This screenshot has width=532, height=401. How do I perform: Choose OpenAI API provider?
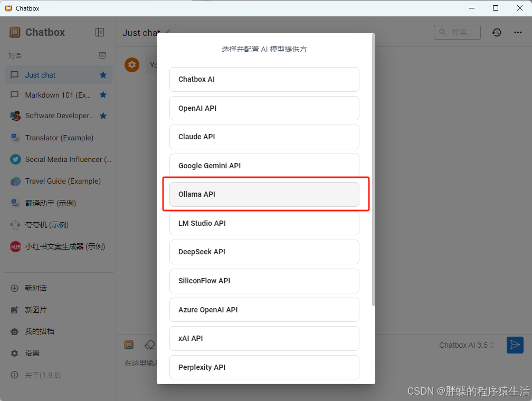point(264,108)
